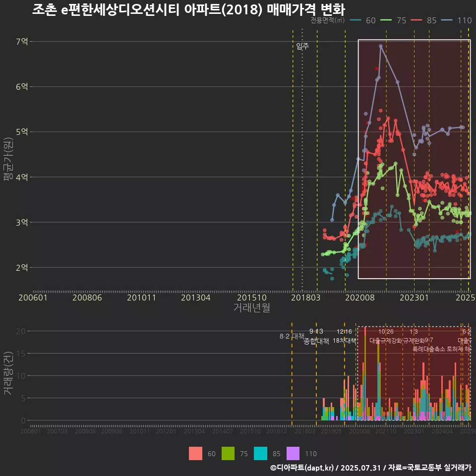
Task: Click 201803 on the price chart date axis
Action: click(x=306, y=297)
